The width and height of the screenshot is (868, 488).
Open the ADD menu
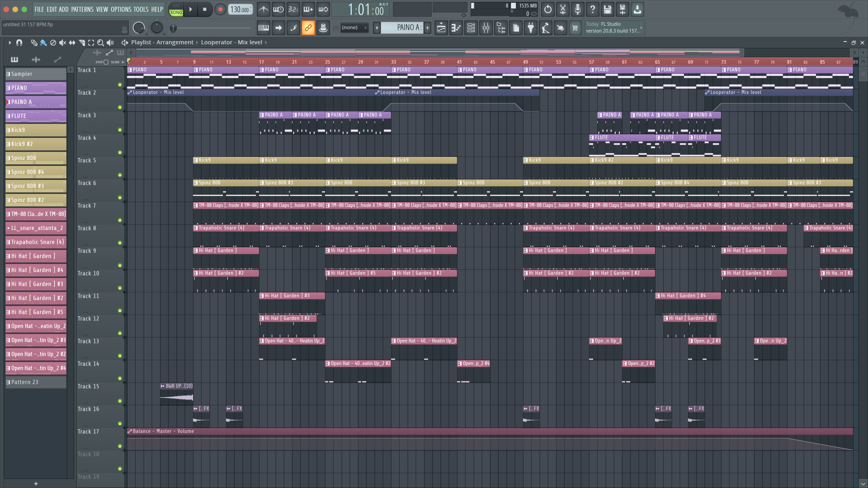pos(64,9)
